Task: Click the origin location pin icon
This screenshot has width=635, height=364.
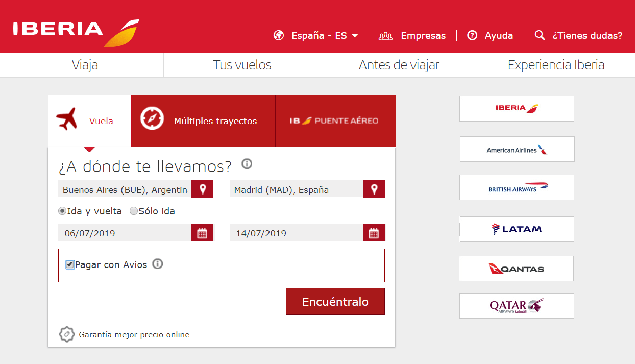Action: click(202, 189)
